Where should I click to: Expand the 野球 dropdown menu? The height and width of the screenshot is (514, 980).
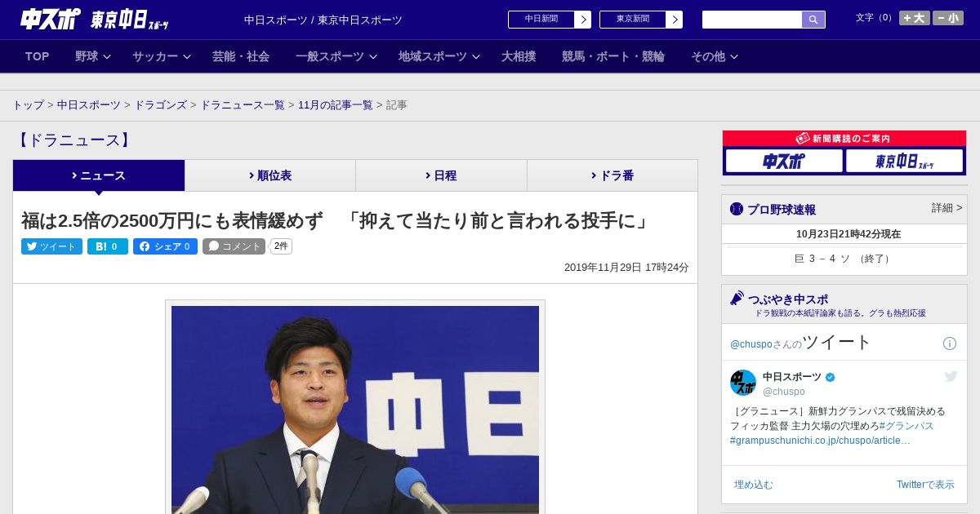coord(92,56)
